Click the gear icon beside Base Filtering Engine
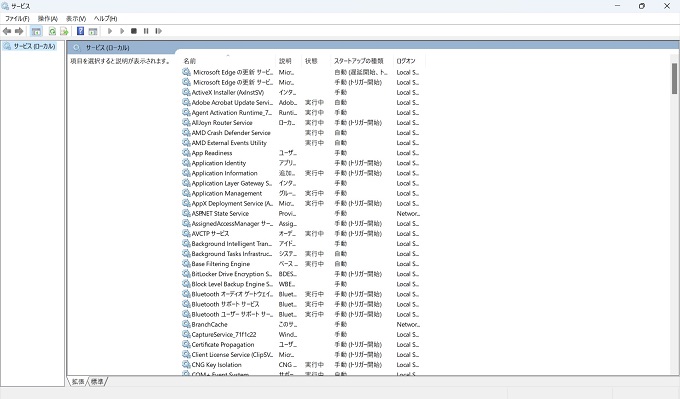680x399 pixels. point(186,264)
